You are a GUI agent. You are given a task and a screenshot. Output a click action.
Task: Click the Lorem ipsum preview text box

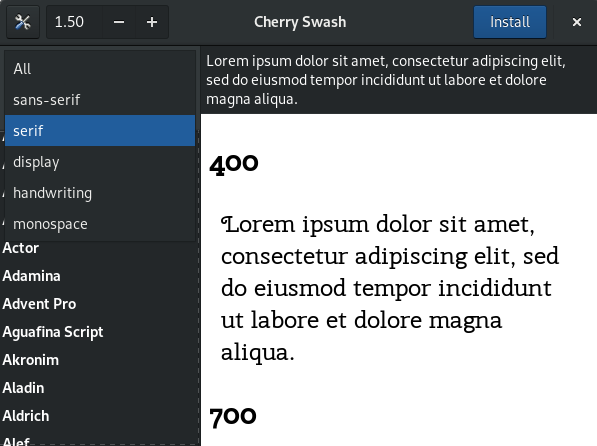[x=399, y=80]
